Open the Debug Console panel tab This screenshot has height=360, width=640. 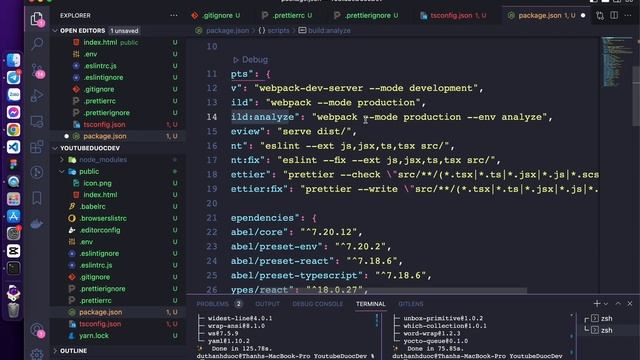[x=318, y=304]
